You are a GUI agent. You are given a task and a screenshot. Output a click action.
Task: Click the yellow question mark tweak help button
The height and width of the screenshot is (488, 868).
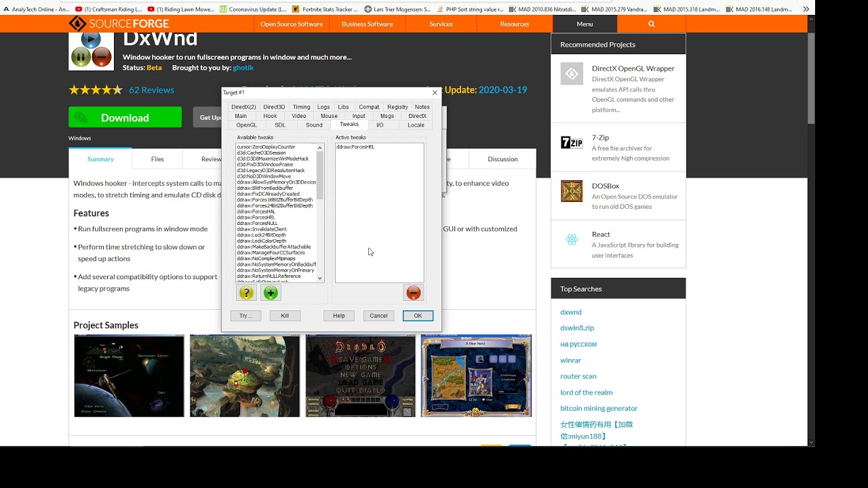[246, 293]
